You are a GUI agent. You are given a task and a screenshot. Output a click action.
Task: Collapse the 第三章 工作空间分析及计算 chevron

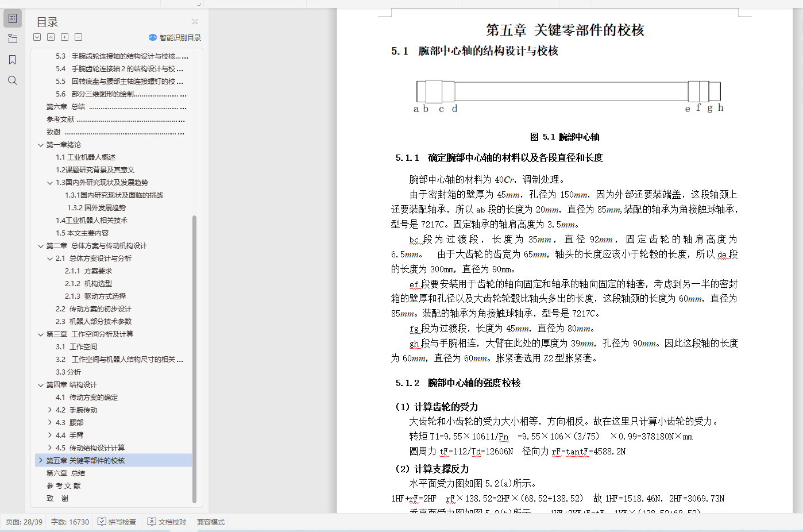click(41, 334)
